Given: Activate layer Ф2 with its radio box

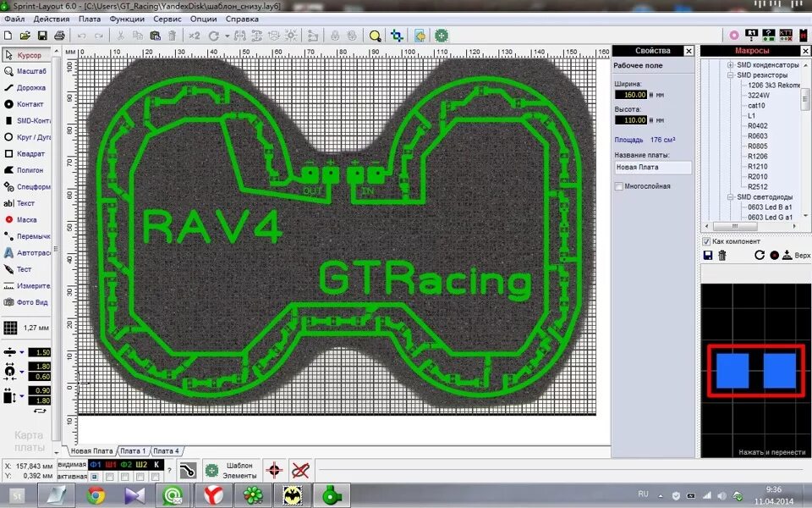Looking at the screenshot, I should tap(125, 477).
